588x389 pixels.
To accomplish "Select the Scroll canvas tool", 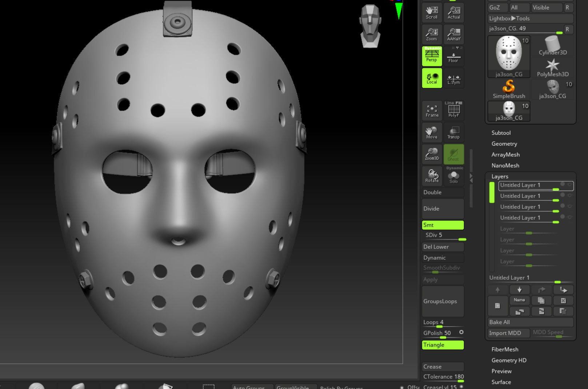I will (x=432, y=13).
